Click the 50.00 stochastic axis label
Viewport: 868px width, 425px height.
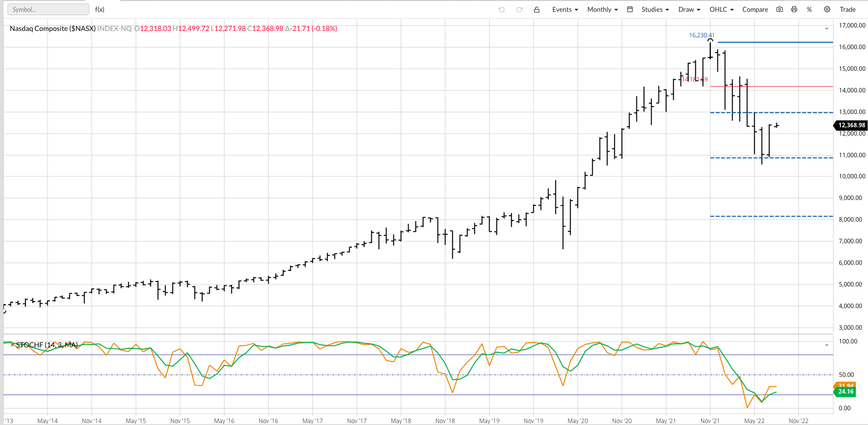coord(846,375)
